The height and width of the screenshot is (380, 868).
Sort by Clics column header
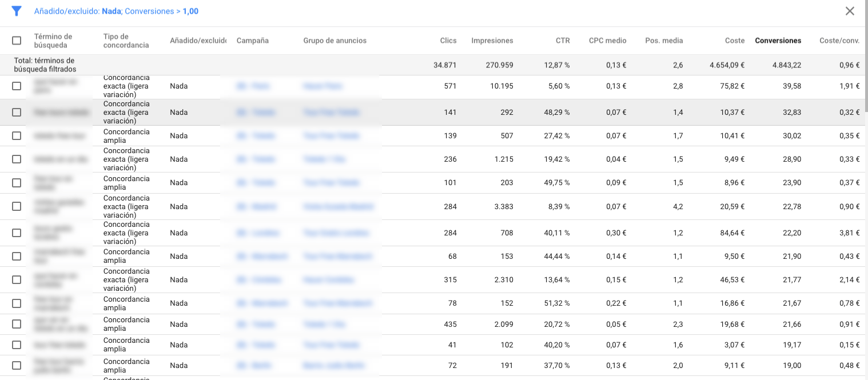tap(448, 41)
